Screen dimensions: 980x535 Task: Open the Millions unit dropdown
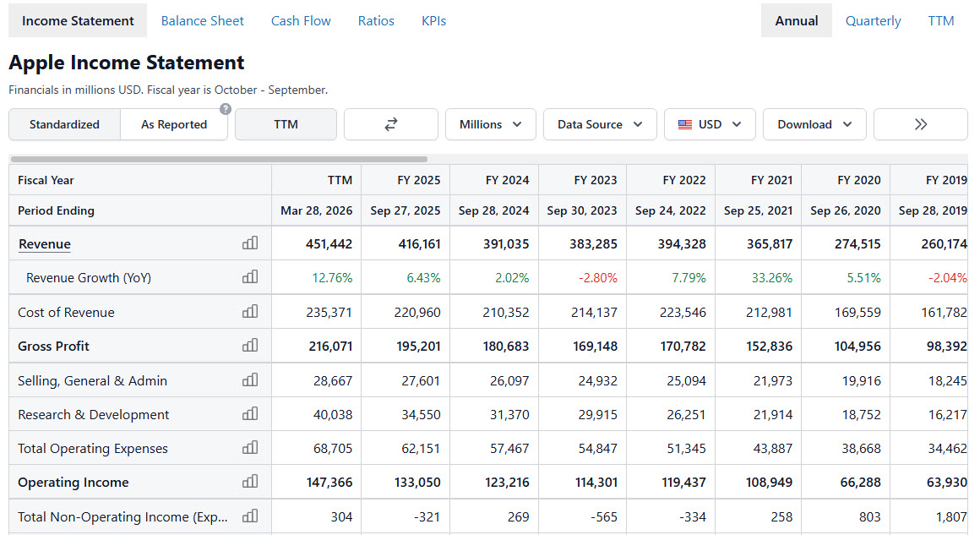pyautogui.click(x=491, y=124)
